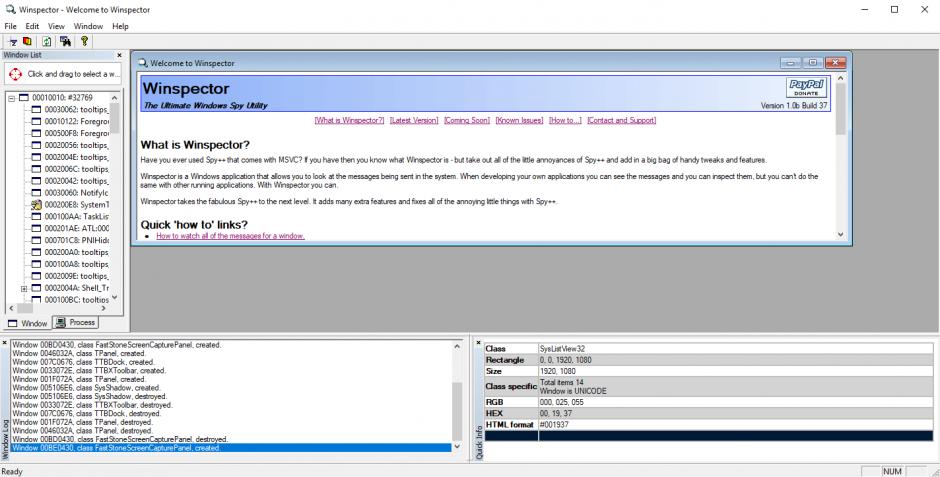Open the Edit menu
This screenshot has width=940, height=477.
32,26
